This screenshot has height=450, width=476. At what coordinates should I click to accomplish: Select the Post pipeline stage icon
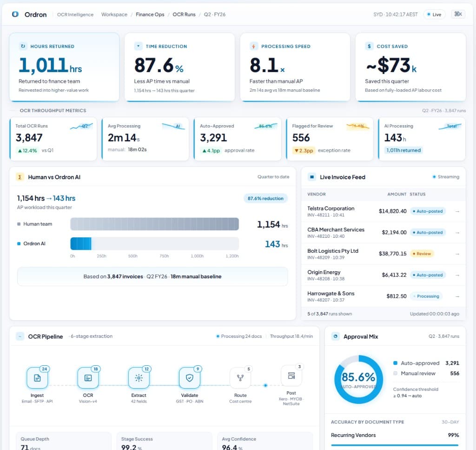click(x=291, y=376)
